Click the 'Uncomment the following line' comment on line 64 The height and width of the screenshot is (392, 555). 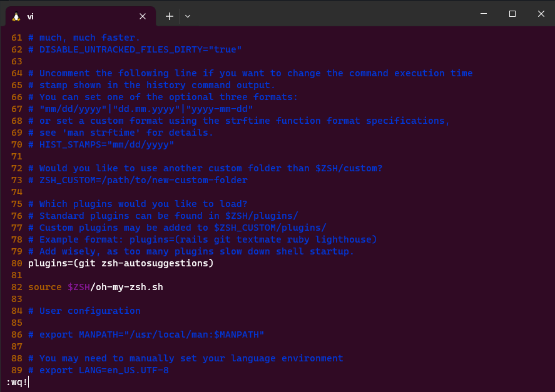point(250,73)
